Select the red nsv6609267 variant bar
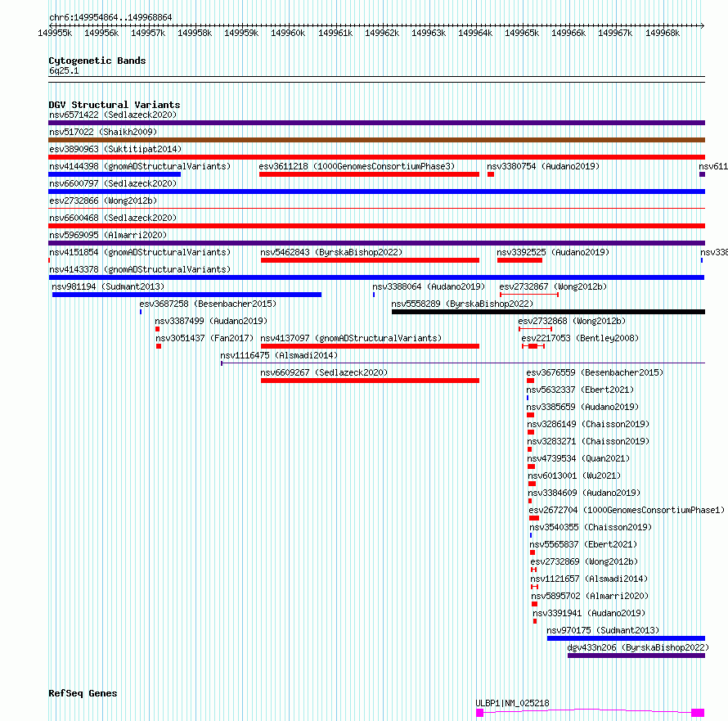Viewport: 728px width, 721px height. click(370, 381)
